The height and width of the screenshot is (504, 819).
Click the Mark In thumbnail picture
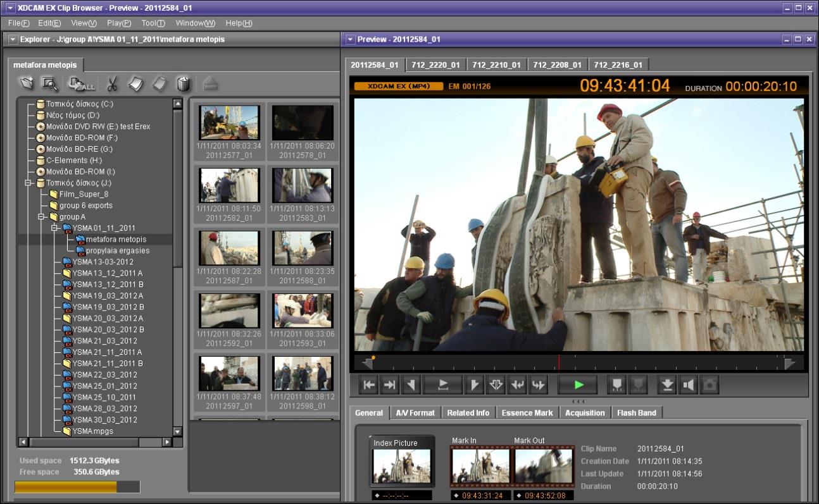pos(480,467)
